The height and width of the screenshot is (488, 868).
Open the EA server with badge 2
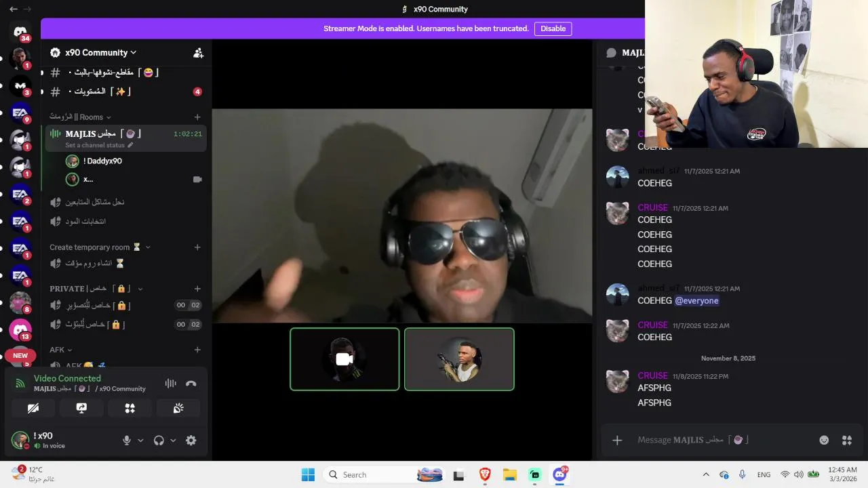point(20,195)
